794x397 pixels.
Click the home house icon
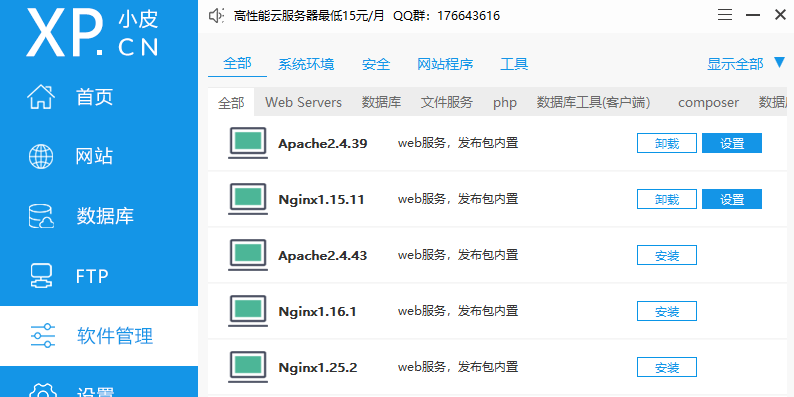click(41, 96)
